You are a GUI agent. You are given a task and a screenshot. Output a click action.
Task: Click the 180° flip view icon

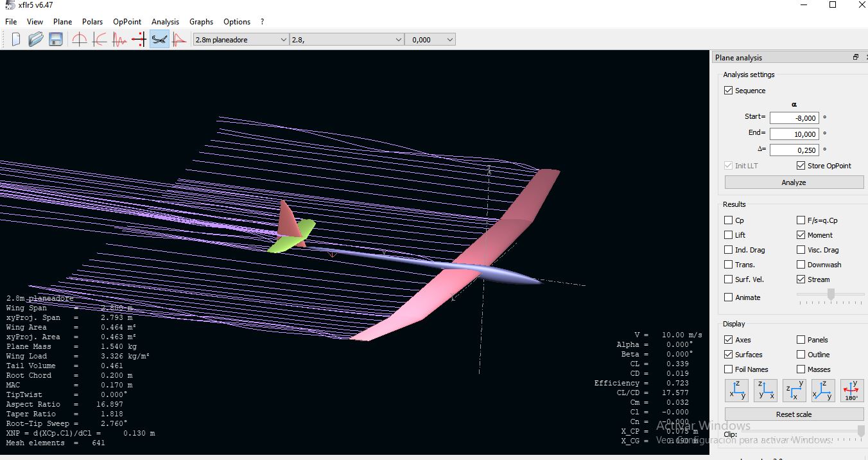[x=852, y=391]
